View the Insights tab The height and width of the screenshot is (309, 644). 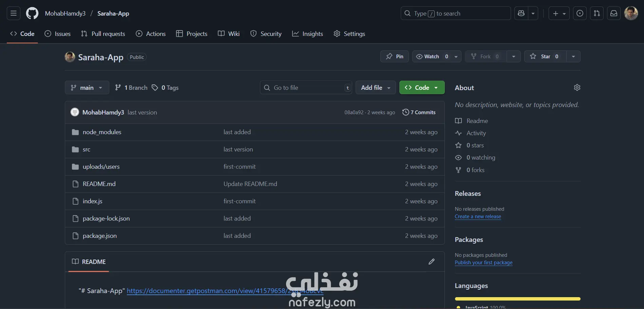click(308, 34)
